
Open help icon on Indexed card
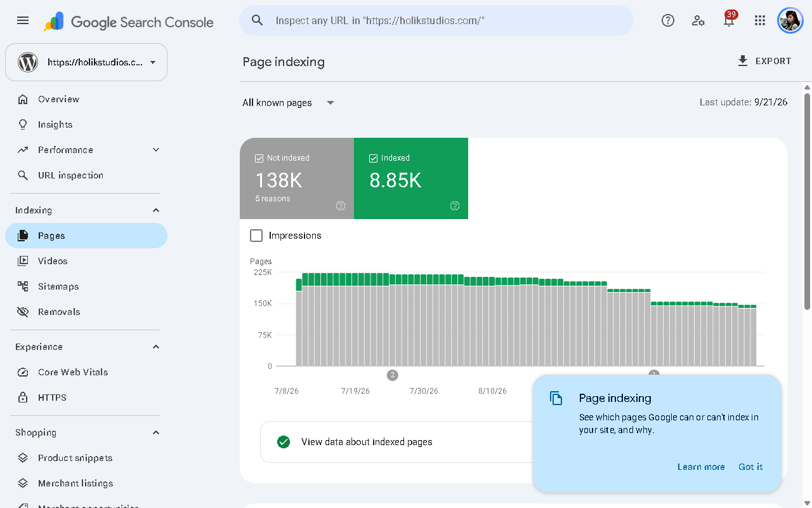455,206
